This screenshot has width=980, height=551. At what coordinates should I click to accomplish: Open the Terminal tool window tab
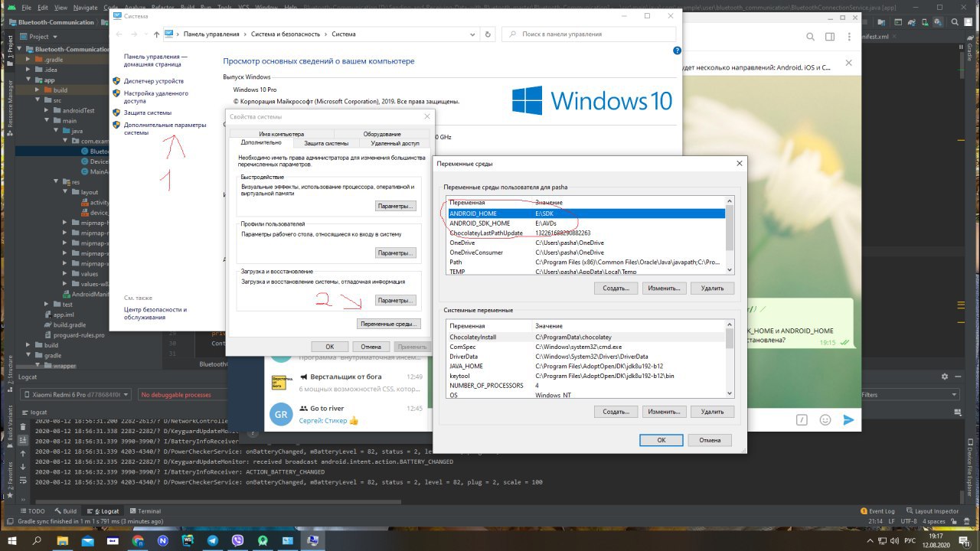pyautogui.click(x=145, y=510)
